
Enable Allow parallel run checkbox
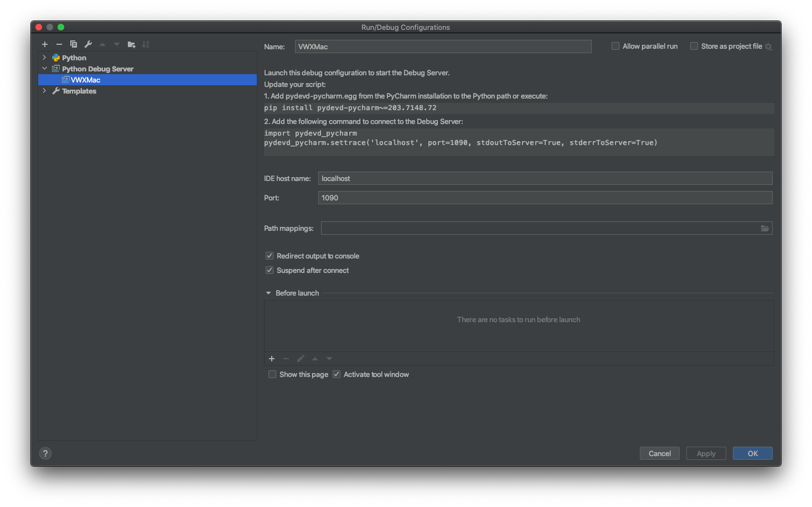pyautogui.click(x=616, y=46)
